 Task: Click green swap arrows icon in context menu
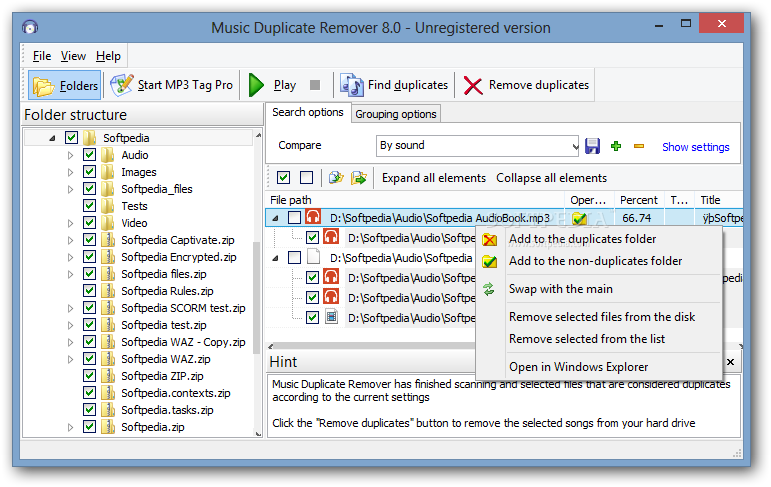click(489, 289)
